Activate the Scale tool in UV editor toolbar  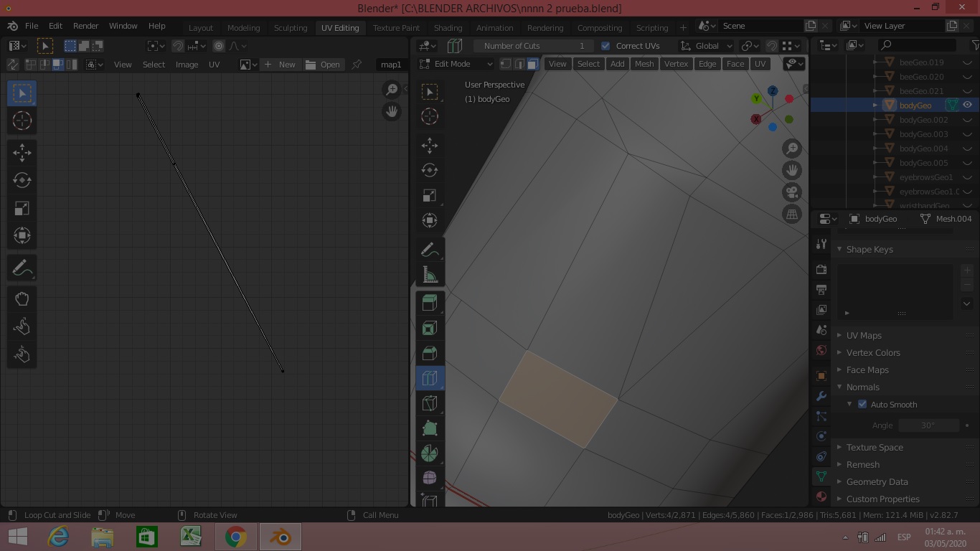(22, 208)
